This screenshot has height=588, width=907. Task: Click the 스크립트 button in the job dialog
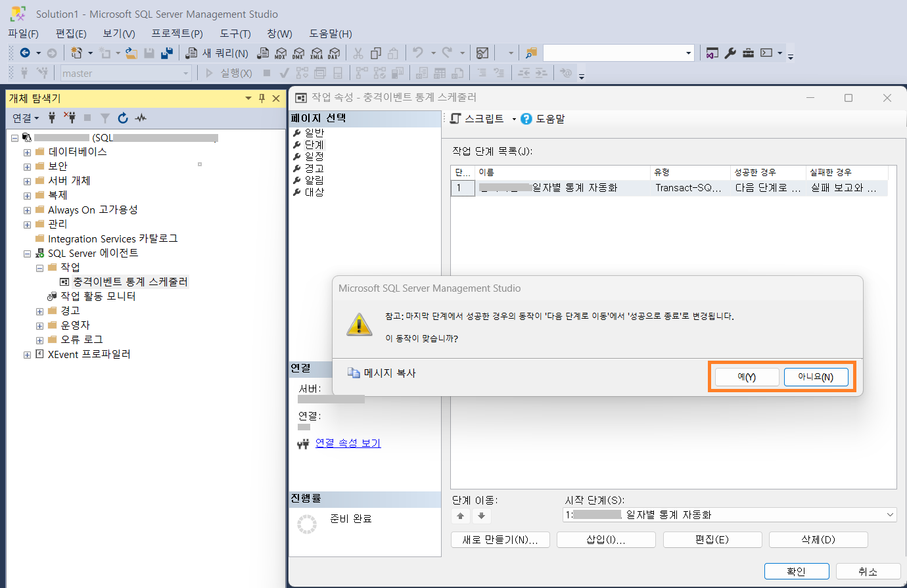pos(477,119)
